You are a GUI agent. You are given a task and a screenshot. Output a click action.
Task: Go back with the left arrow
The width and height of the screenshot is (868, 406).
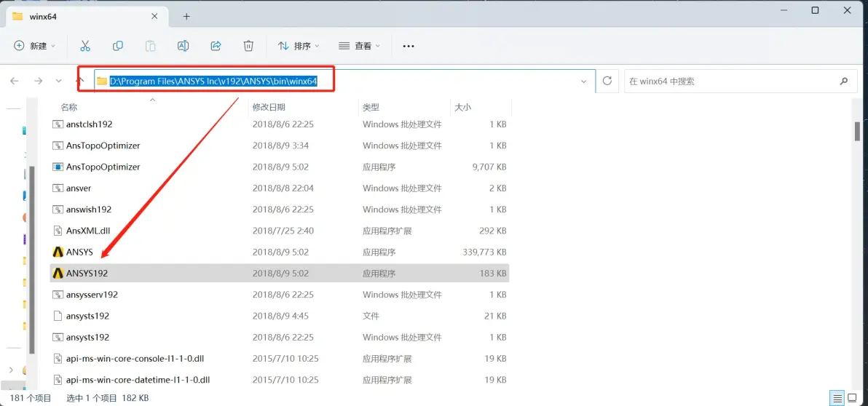click(x=15, y=81)
